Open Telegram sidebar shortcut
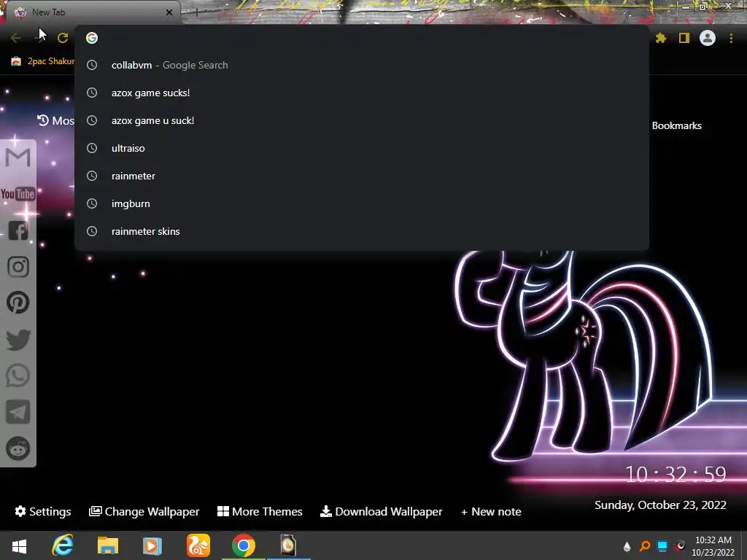 (x=18, y=412)
